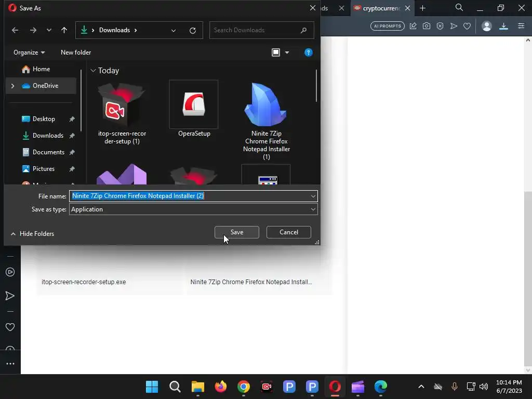The width and height of the screenshot is (532, 399).
Task: Open volume control in system tray
Action: [484, 387]
